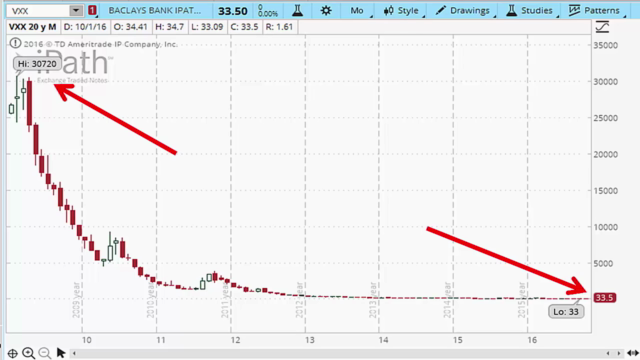The image size is (640, 360).
Task: Click the Hi: 30720 bubble
Action: (x=37, y=64)
